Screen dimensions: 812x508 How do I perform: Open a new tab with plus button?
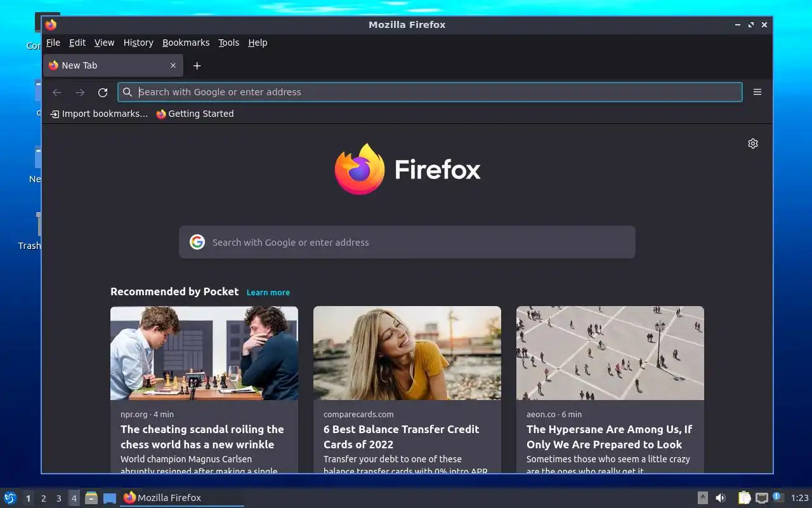point(197,65)
